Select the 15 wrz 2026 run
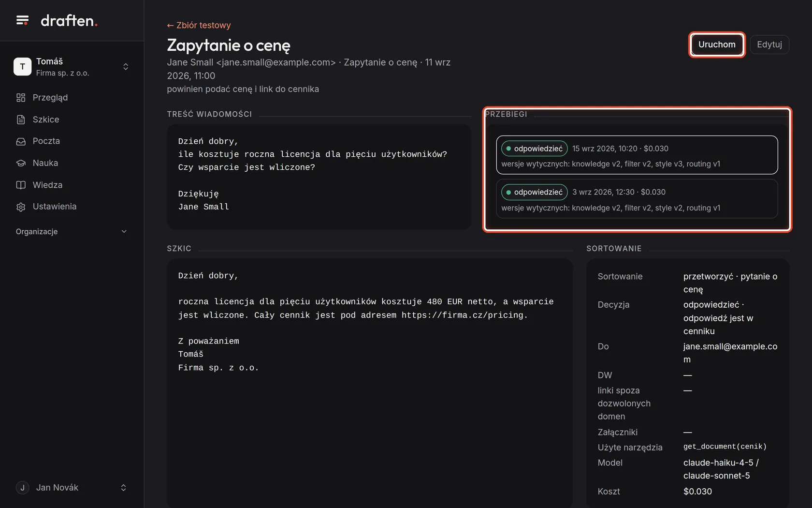 coord(637,155)
